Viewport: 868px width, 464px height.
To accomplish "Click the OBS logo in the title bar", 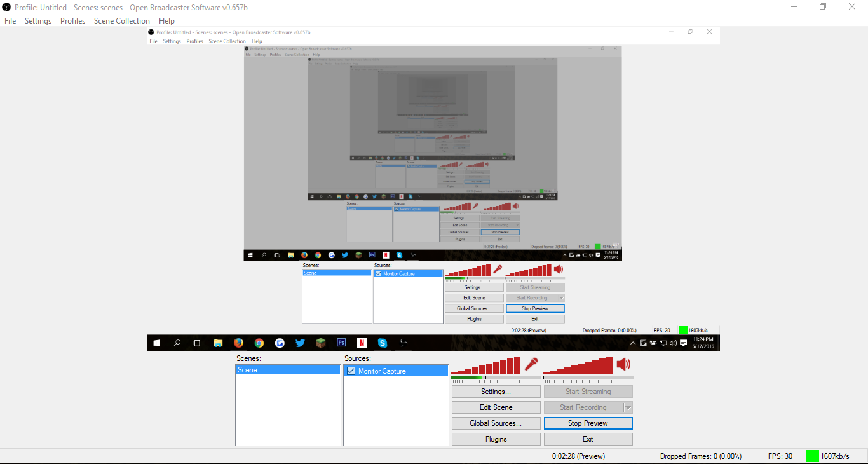I will tap(6, 7).
